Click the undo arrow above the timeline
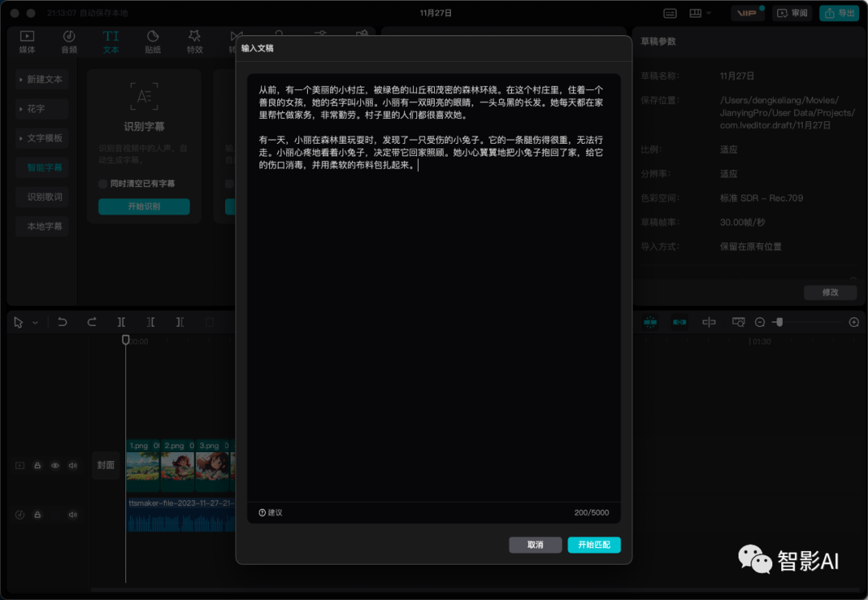The image size is (868, 600). click(63, 321)
